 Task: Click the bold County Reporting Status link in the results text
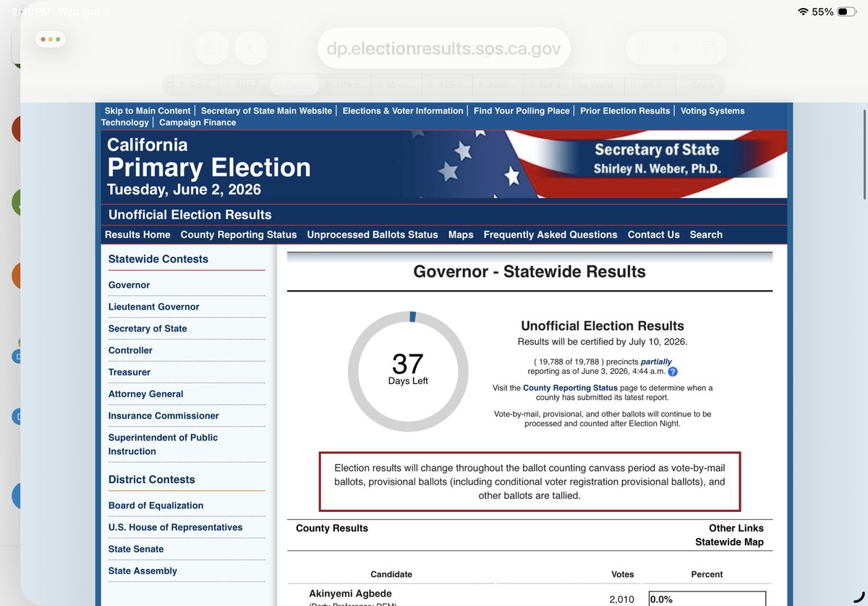[570, 388]
